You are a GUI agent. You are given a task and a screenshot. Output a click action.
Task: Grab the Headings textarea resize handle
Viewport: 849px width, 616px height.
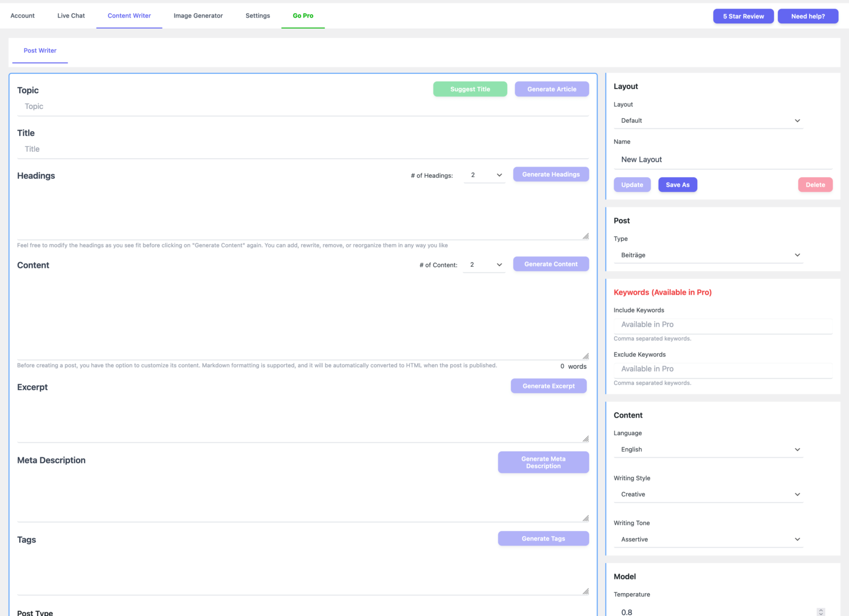(586, 236)
